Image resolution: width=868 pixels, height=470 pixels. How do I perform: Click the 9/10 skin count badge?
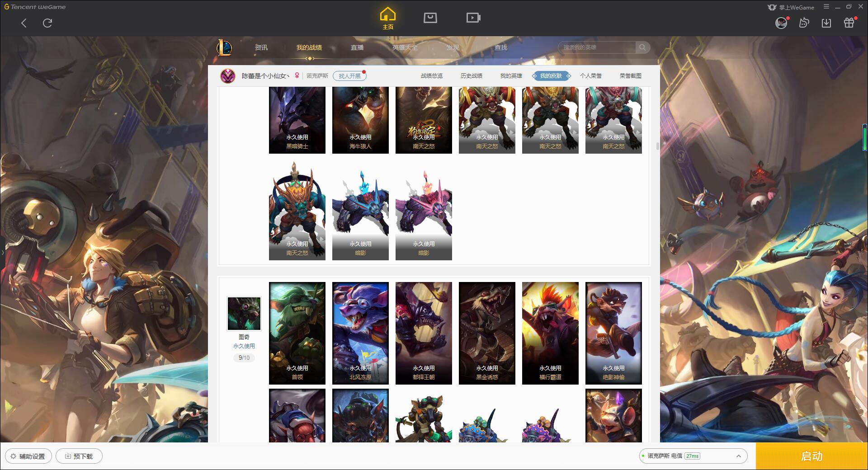[244, 358]
